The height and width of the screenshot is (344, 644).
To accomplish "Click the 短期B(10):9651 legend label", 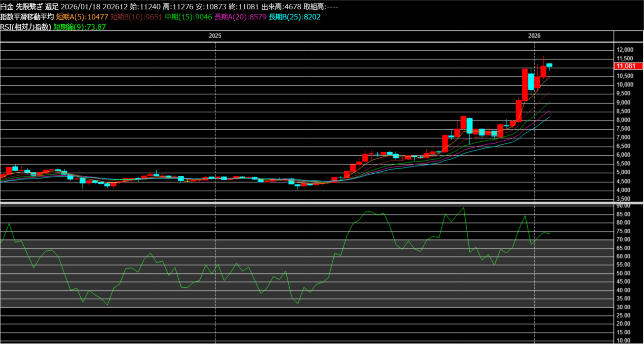I will click(136, 17).
